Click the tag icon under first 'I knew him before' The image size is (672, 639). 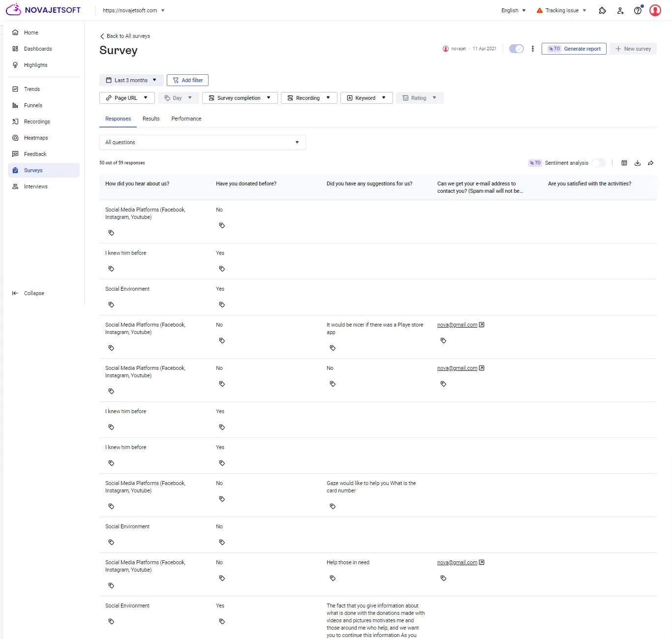111,269
